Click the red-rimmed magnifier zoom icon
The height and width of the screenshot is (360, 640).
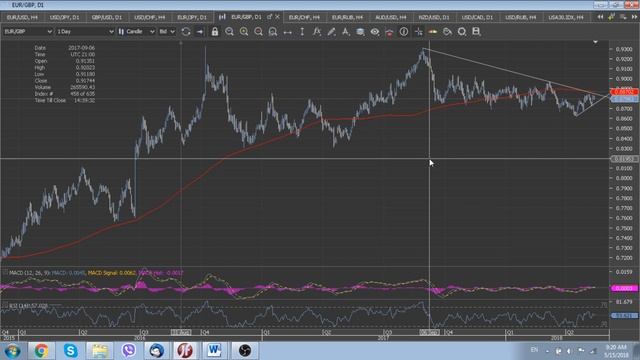(x=258, y=31)
